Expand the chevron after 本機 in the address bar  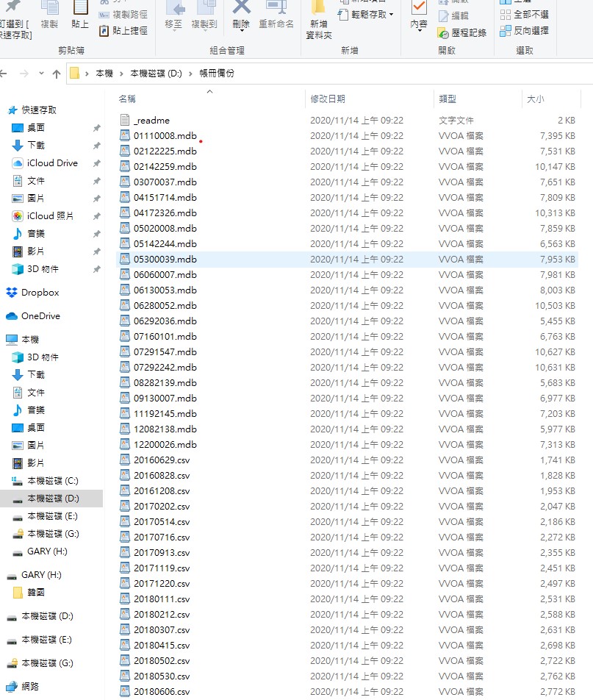tap(121, 74)
